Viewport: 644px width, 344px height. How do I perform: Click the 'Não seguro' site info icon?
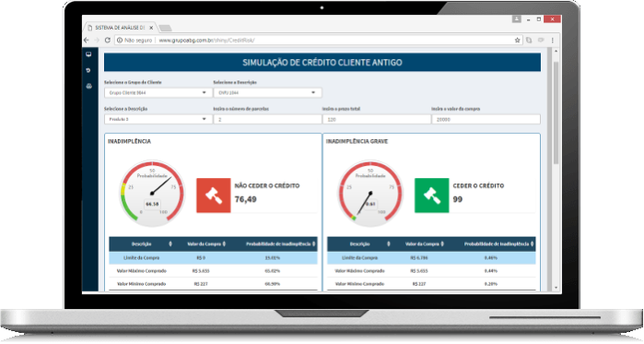click(x=120, y=41)
